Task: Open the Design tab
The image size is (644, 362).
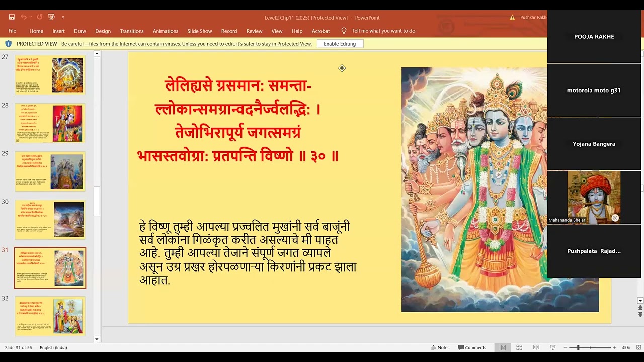Action: [x=103, y=31]
